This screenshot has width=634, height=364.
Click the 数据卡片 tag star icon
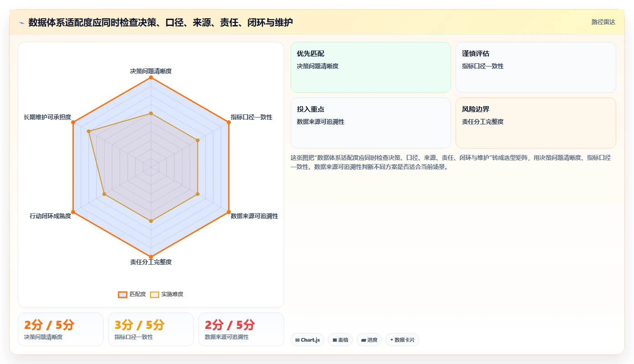[391, 340]
